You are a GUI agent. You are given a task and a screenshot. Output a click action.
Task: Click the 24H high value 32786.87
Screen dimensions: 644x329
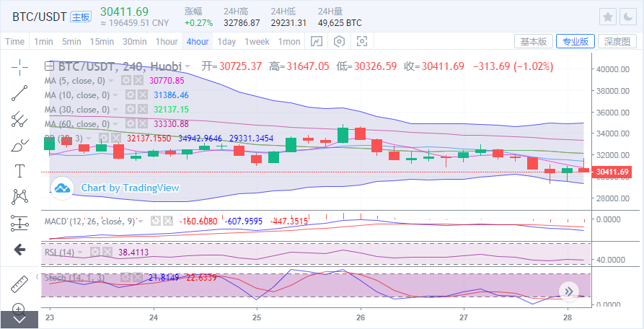click(242, 23)
